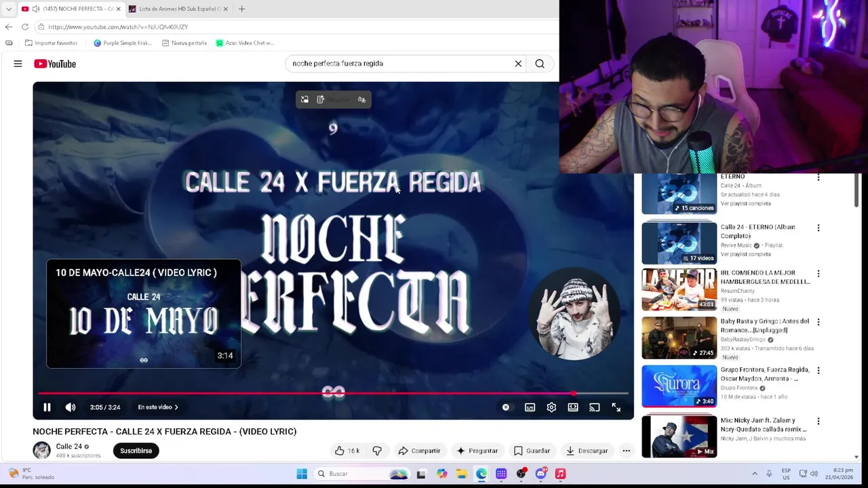Like the video with thumbs up
The width and height of the screenshot is (868, 488).
347,451
